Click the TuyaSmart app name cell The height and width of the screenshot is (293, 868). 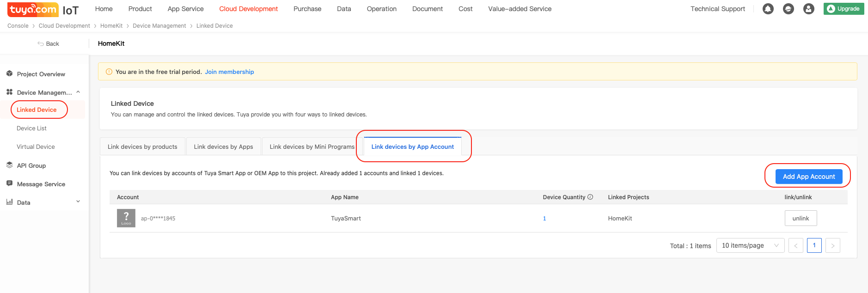point(346,219)
